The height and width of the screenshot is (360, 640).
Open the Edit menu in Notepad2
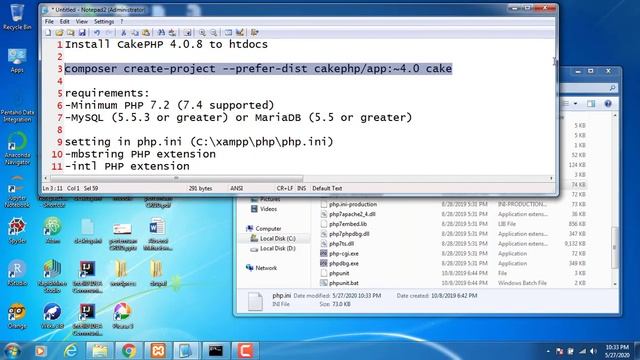click(x=64, y=22)
